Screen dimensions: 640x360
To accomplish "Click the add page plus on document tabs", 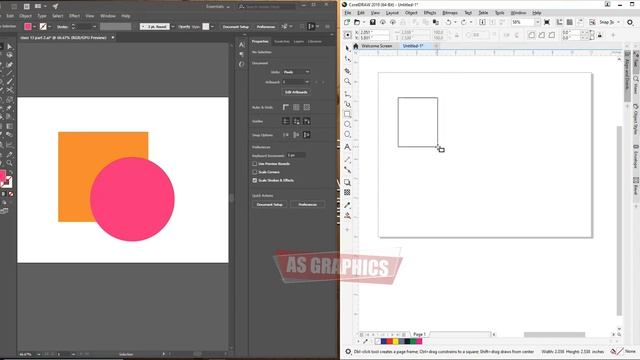I will coord(436,46).
